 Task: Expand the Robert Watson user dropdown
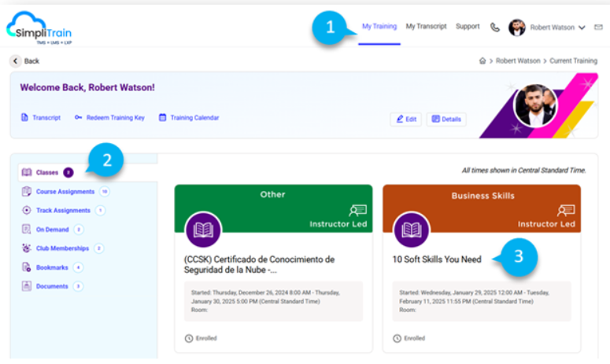[x=582, y=28]
